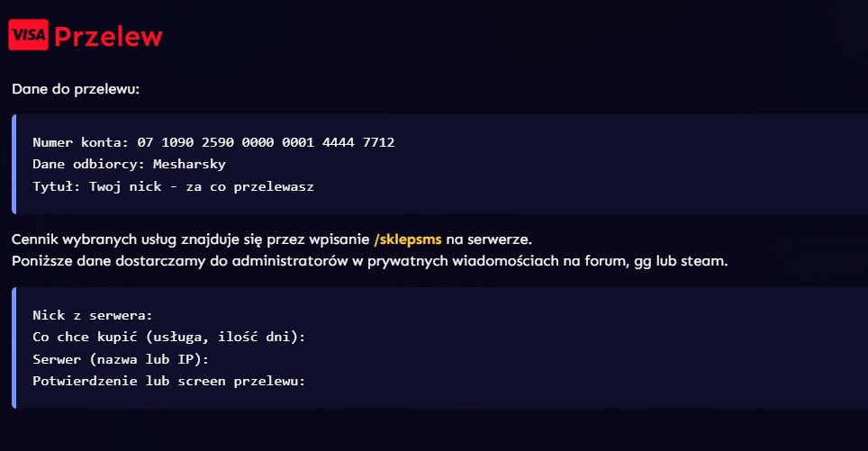Click the Tytuł: Twoj nick line
Screen dimensions: 868x451
coord(173,186)
